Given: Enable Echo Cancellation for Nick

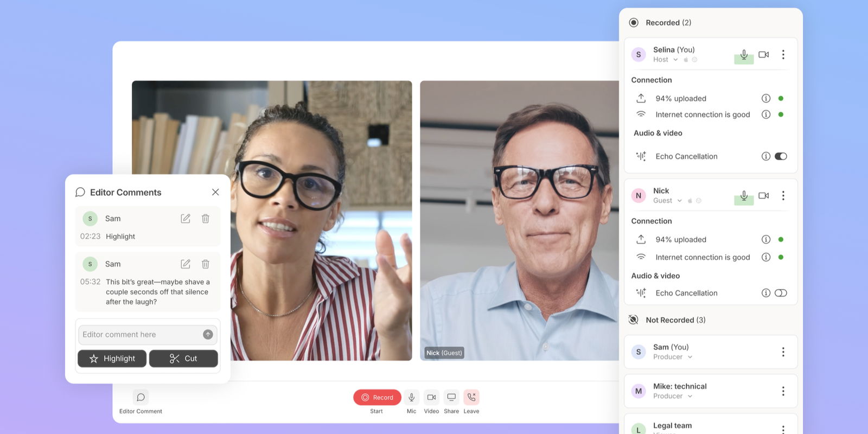Looking at the screenshot, I should coord(781,293).
